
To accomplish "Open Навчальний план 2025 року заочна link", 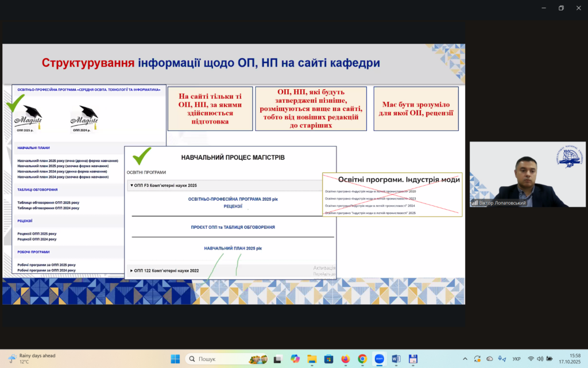I will pyautogui.click(x=67, y=166).
